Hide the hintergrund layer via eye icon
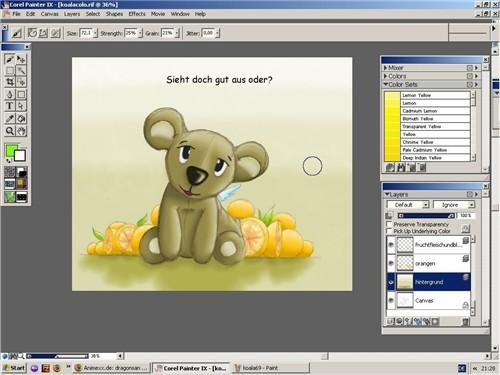Image resolution: width=500 pixels, height=375 pixels. point(391,282)
